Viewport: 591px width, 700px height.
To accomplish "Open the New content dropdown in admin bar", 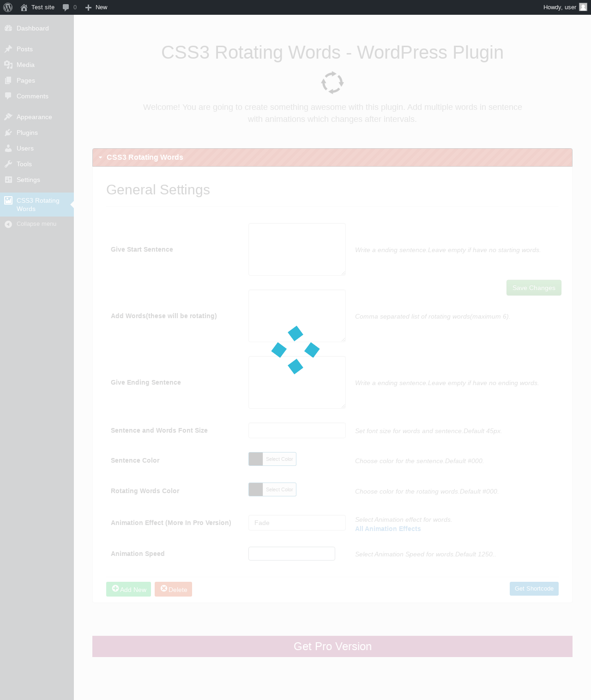I will [96, 7].
